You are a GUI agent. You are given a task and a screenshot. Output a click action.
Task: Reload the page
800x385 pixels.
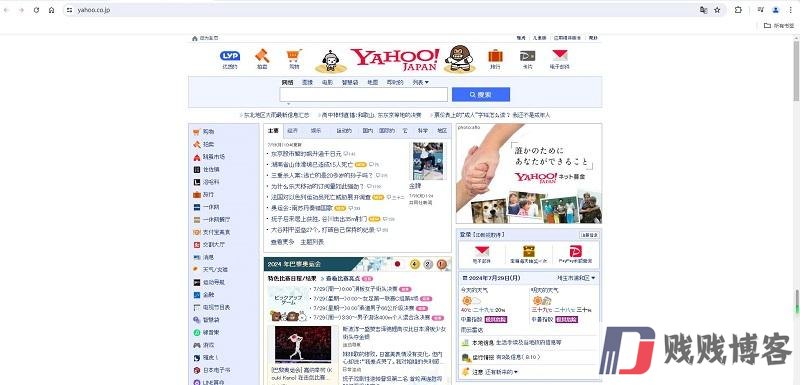36,10
